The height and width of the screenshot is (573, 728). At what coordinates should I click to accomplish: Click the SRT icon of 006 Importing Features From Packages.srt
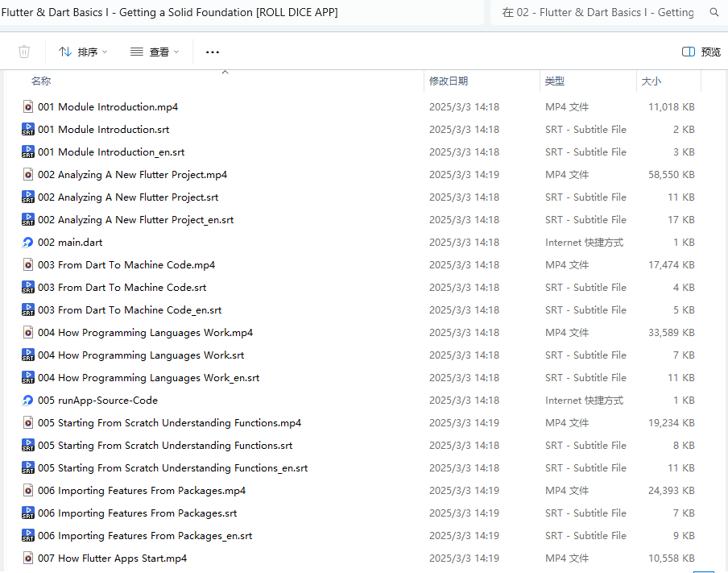[28, 513]
